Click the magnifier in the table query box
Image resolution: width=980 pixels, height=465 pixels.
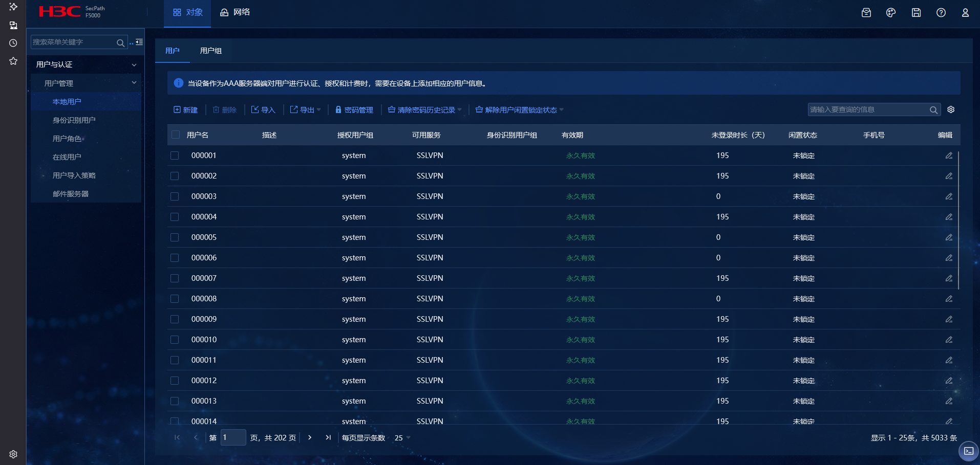[x=933, y=110]
